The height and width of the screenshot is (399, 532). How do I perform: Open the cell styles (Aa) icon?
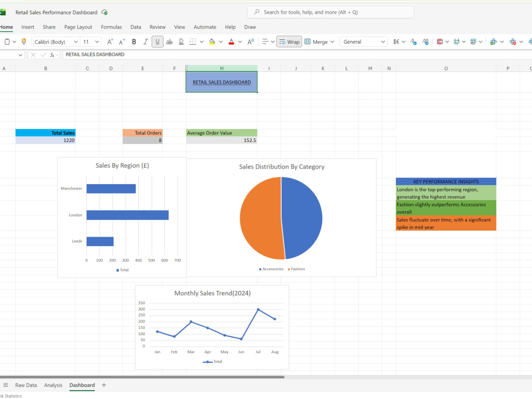(x=251, y=41)
